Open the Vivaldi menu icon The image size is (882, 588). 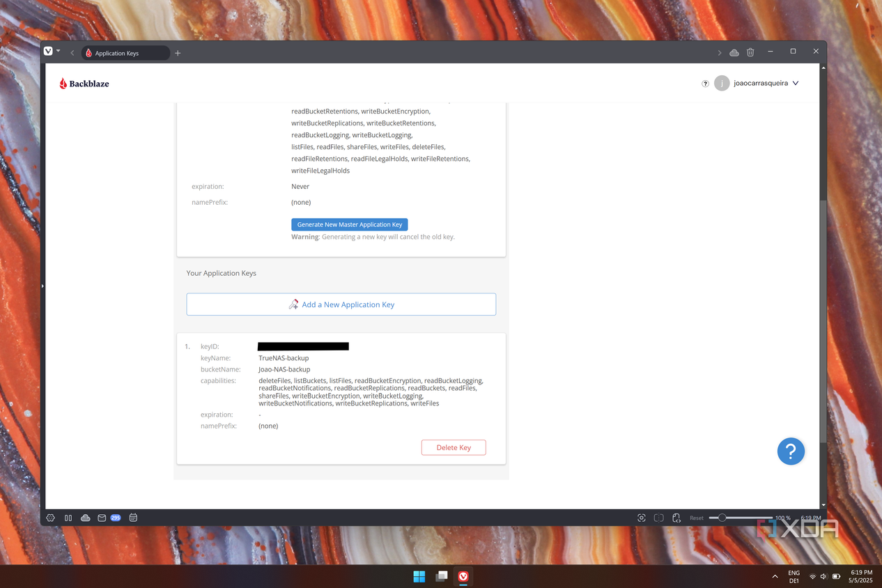point(48,52)
